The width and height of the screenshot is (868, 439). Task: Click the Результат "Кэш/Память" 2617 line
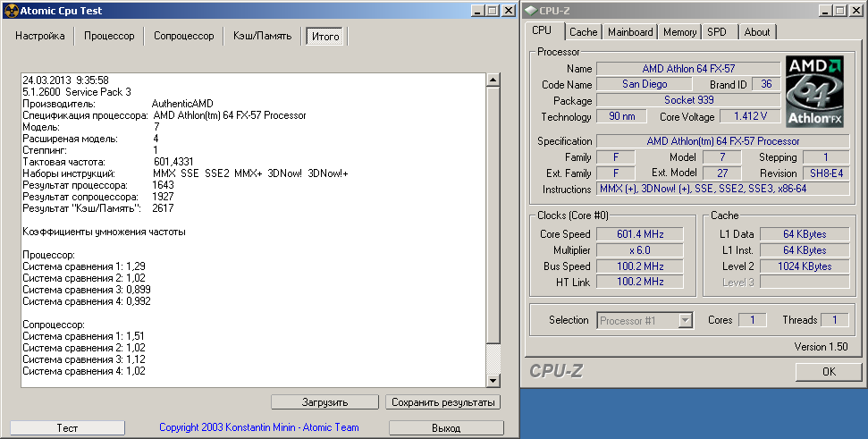point(98,208)
